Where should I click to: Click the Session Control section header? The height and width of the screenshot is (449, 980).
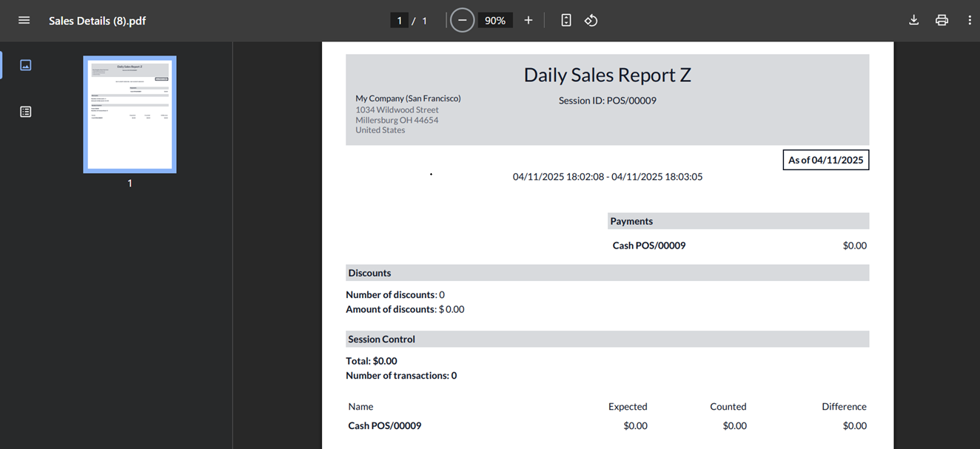point(381,340)
